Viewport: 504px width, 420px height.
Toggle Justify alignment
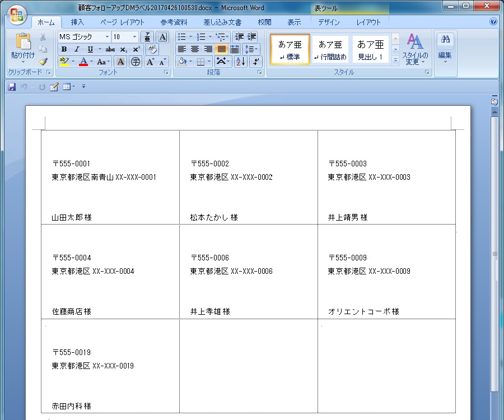(221, 49)
